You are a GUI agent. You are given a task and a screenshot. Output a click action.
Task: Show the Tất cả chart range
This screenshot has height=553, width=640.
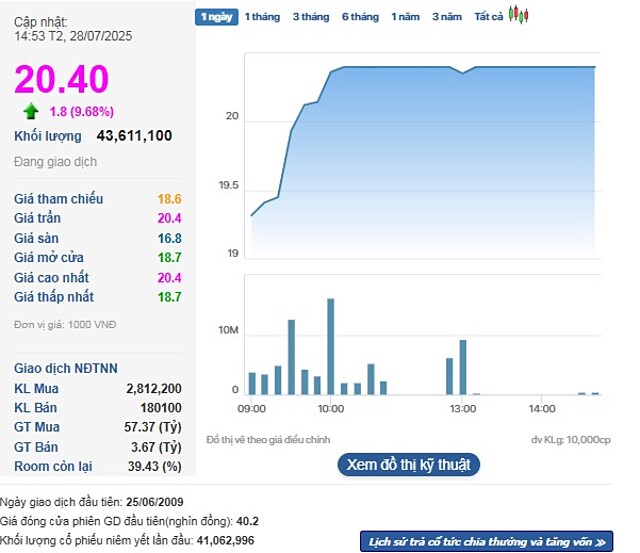(x=489, y=17)
